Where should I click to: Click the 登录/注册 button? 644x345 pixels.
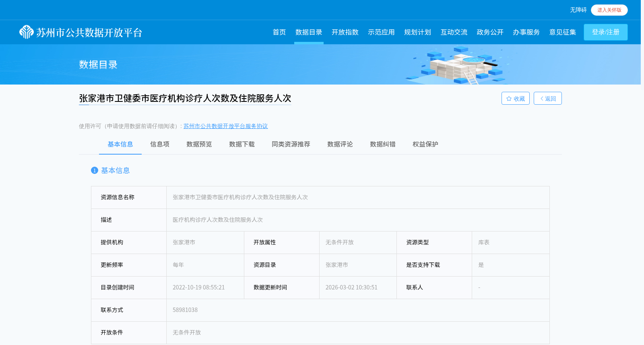point(606,32)
